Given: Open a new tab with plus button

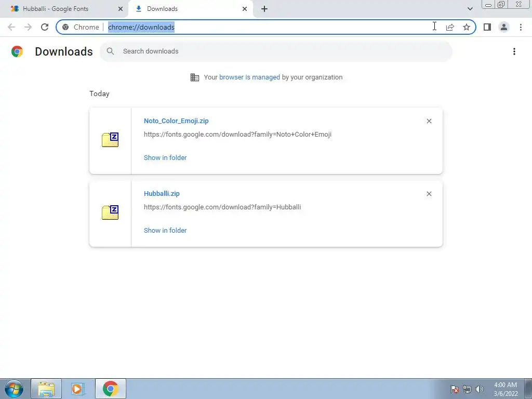Looking at the screenshot, I should pyautogui.click(x=264, y=9).
